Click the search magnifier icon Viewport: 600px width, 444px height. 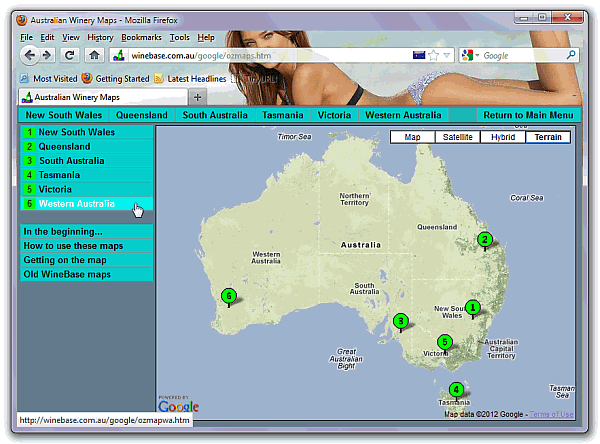[571, 55]
